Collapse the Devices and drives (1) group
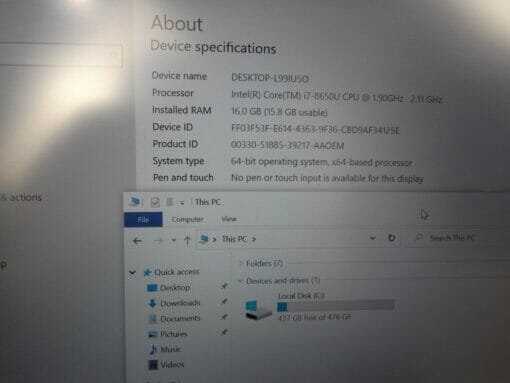 click(x=240, y=281)
